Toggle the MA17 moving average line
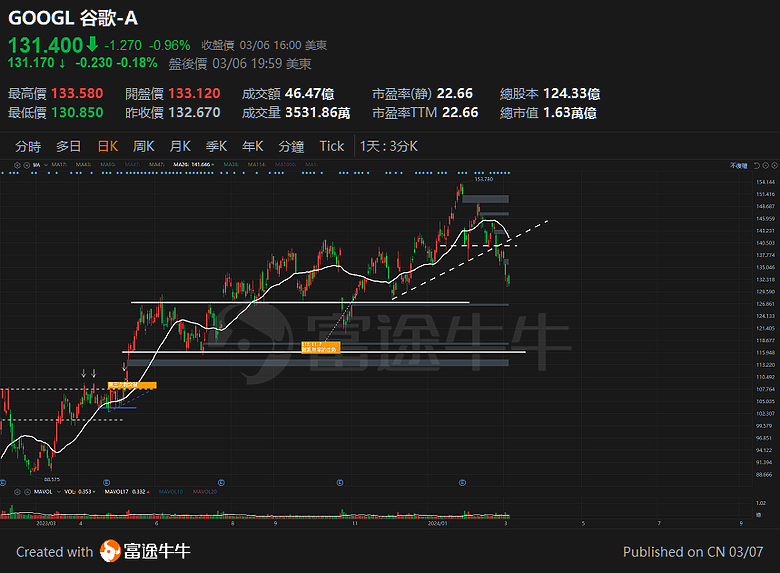Viewport: 780px width, 573px height. coord(59,165)
